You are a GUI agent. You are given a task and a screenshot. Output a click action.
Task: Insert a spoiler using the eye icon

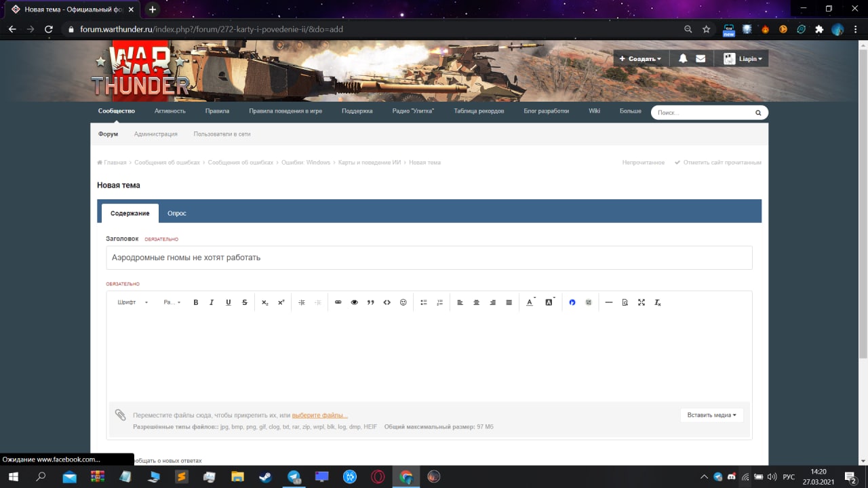pos(354,302)
